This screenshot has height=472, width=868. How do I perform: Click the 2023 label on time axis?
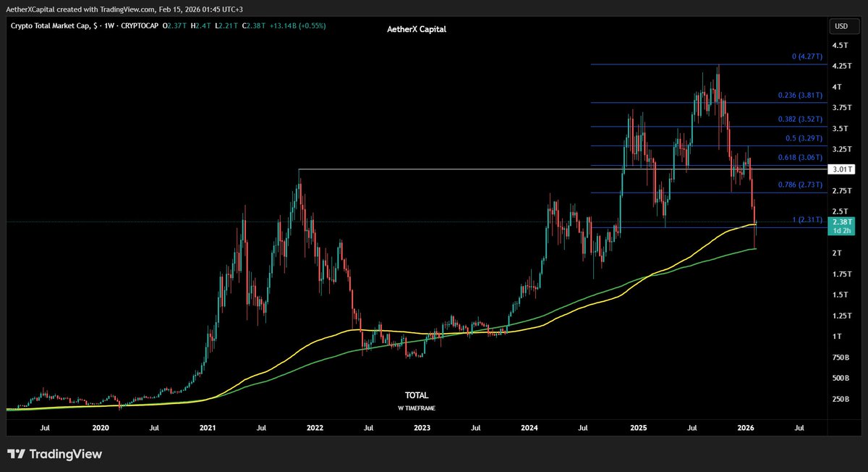[x=422, y=429]
